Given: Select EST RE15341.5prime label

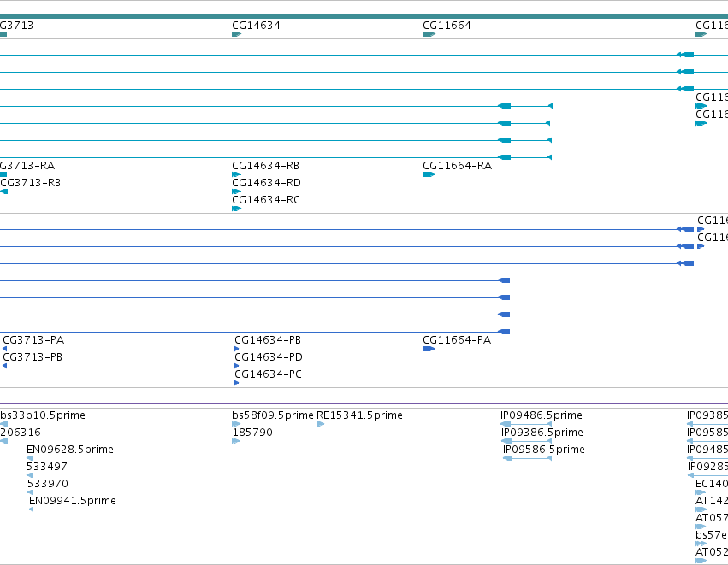Looking at the screenshot, I should (359, 415).
